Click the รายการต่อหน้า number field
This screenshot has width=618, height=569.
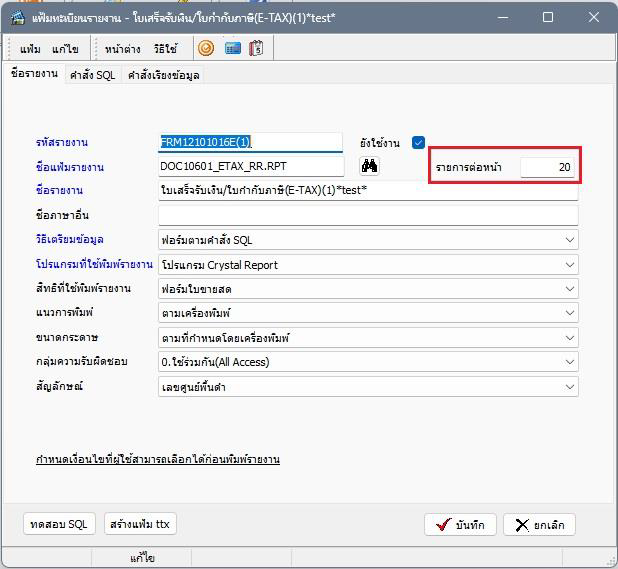tap(547, 167)
